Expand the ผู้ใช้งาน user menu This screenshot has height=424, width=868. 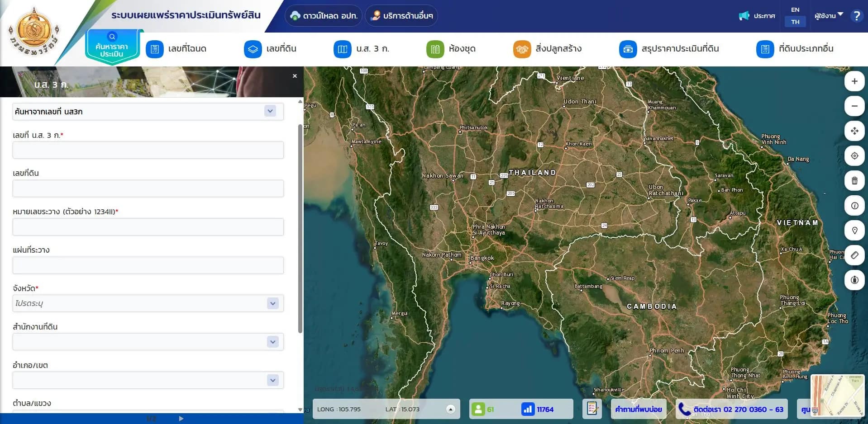(x=828, y=16)
